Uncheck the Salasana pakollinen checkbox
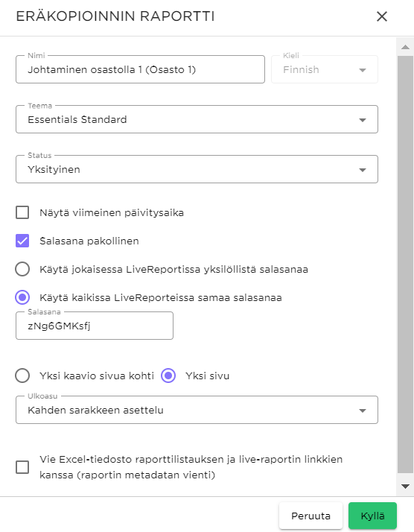 click(x=22, y=241)
